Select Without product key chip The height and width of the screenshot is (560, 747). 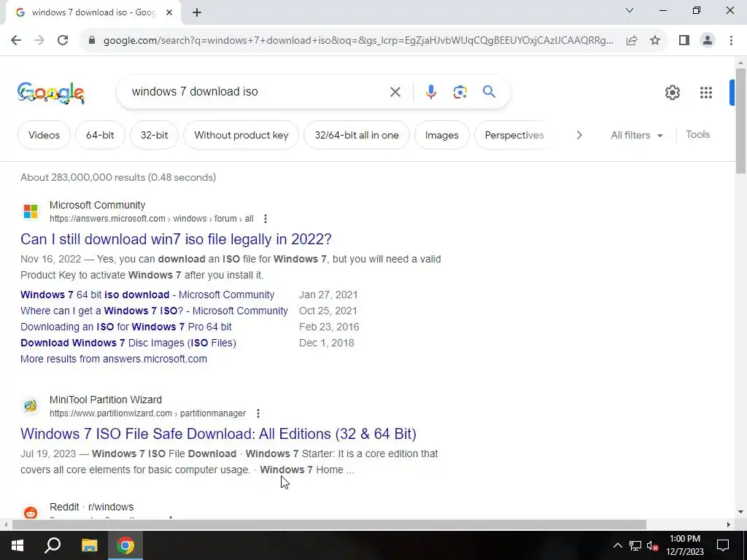(x=241, y=135)
